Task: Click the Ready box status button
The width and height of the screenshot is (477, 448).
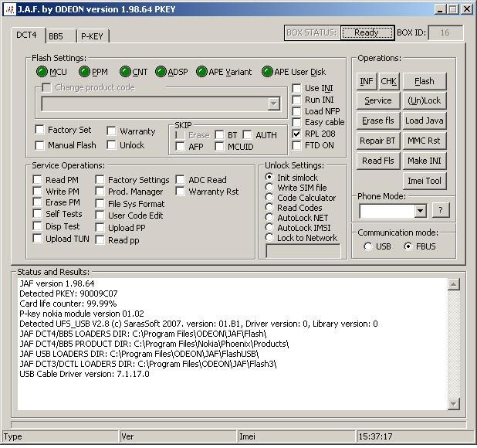Action: point(367,32)
